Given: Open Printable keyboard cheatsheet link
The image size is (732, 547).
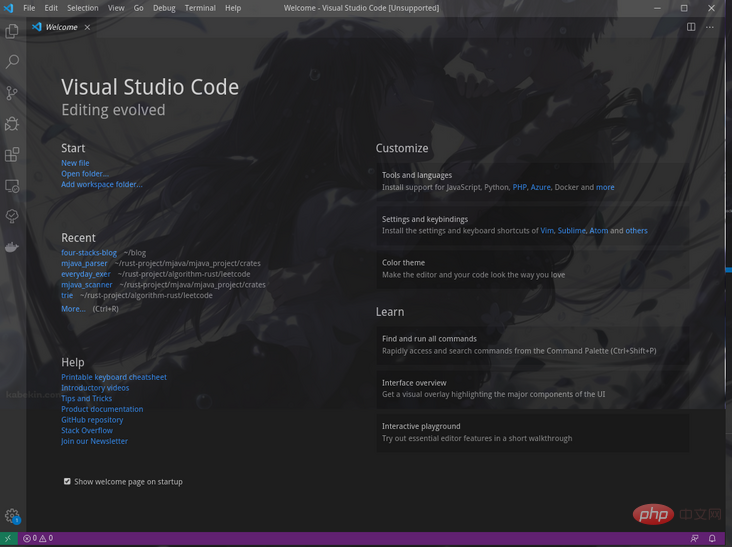Looking at the screenshot, I should click(x=114, y=377).
